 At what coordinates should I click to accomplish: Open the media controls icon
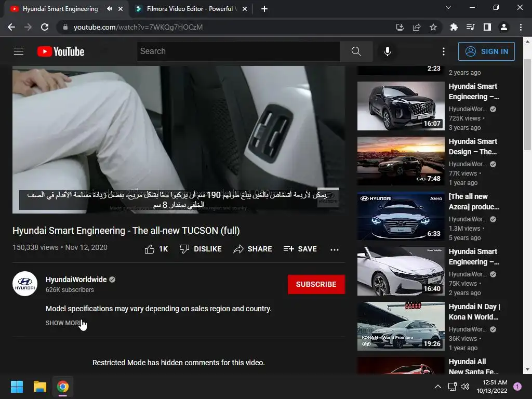(x=470, y=27)
